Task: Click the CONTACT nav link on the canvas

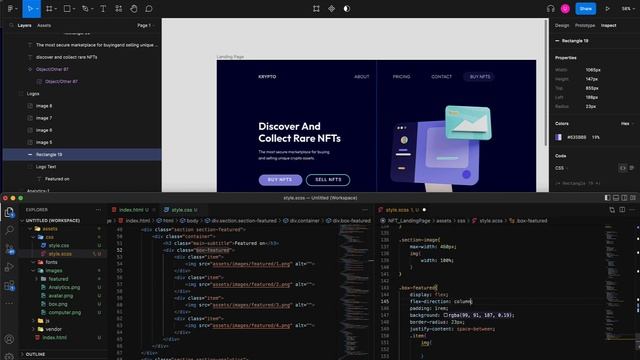Action: pos(442,77)
